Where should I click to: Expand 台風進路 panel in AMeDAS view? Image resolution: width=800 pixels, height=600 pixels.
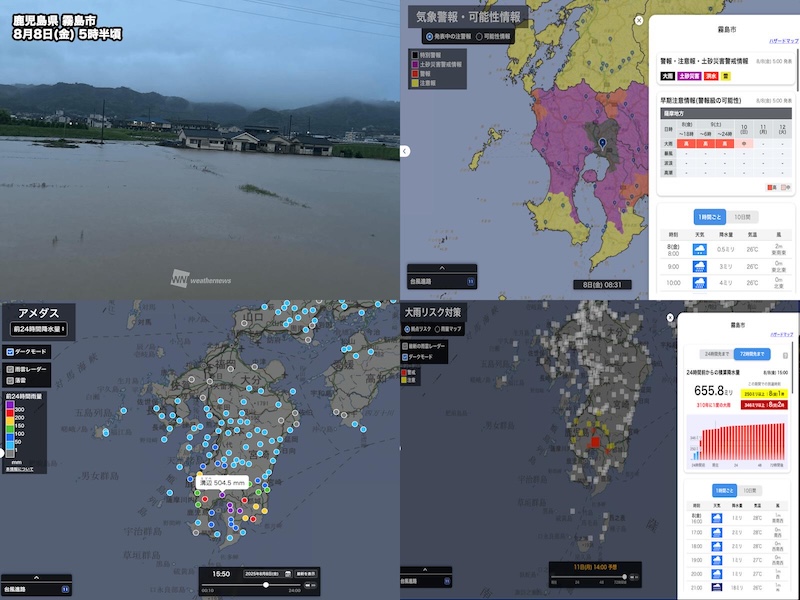[36, 577]
